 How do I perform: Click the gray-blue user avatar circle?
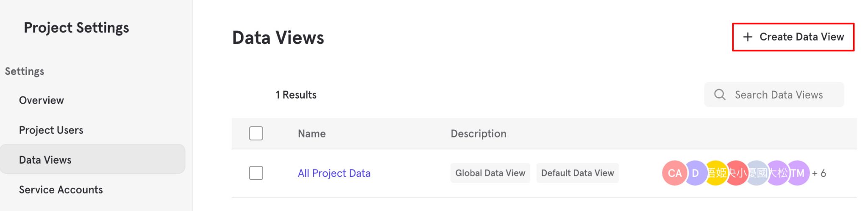pos(757,173)
